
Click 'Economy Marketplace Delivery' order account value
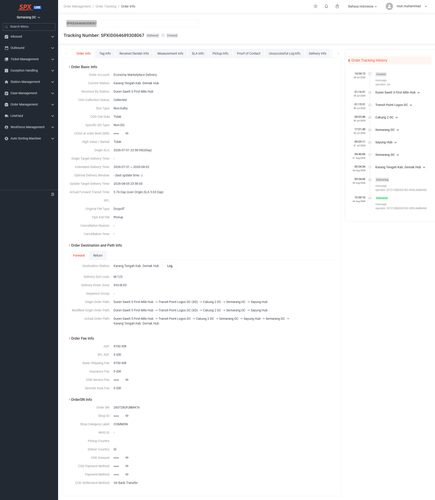coord(135,75)
